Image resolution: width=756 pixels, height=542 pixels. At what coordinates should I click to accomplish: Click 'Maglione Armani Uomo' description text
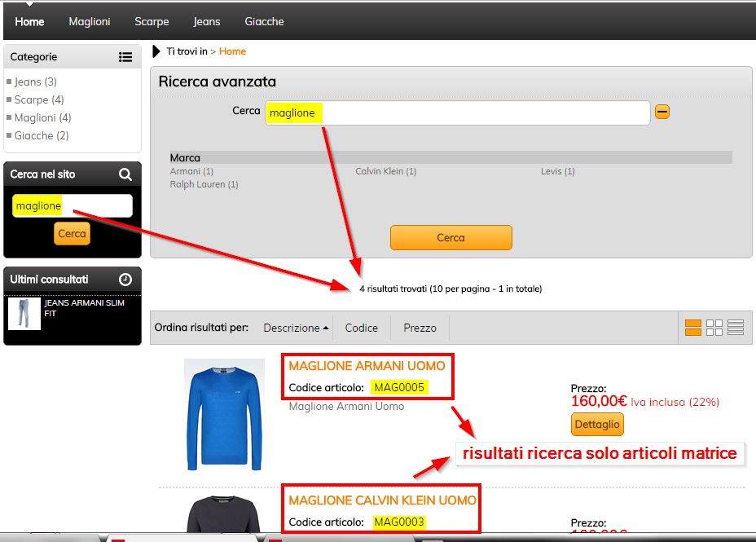click(x=346, y=407)
